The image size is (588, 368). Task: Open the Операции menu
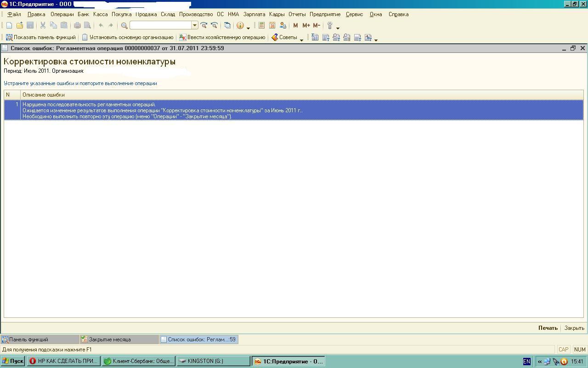[x=62, y=14]
